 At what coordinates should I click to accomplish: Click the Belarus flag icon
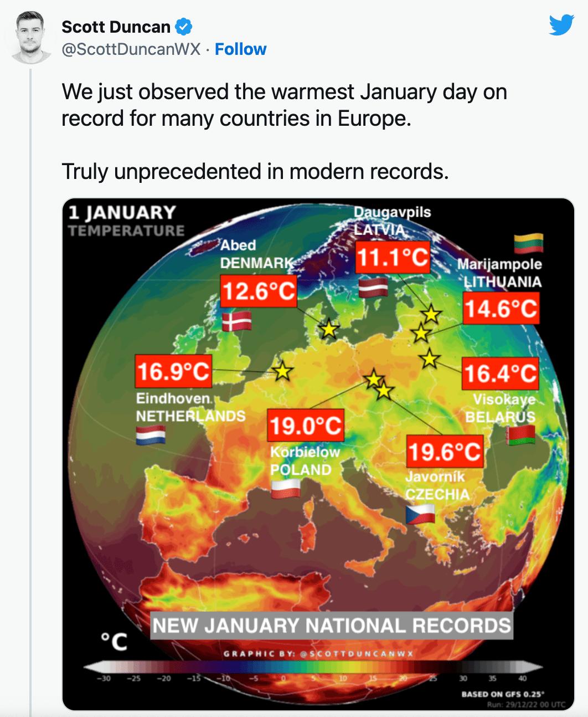[520, 435]
